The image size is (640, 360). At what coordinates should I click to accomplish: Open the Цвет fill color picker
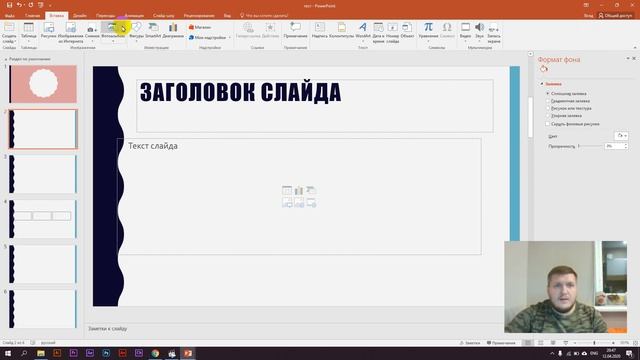[621, 136]
